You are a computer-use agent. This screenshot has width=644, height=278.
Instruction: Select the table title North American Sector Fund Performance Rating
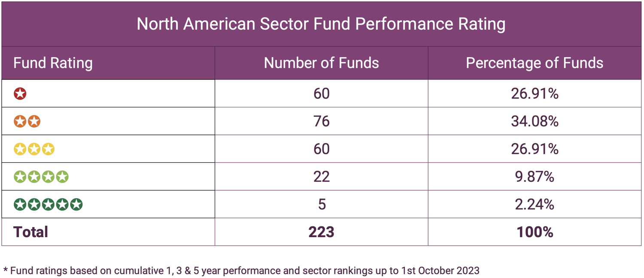pos(321,24)
